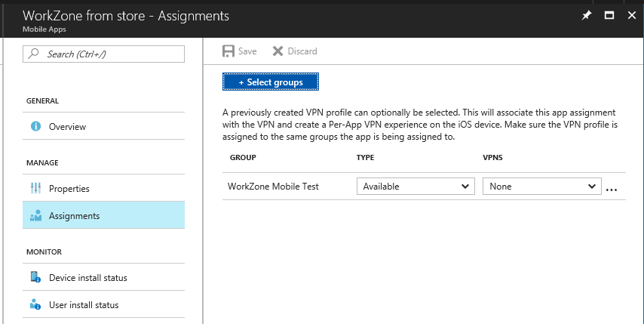Select the Assignments menu item
The height and width of the screenshot is (324, 644).
[x=103, y=215]
